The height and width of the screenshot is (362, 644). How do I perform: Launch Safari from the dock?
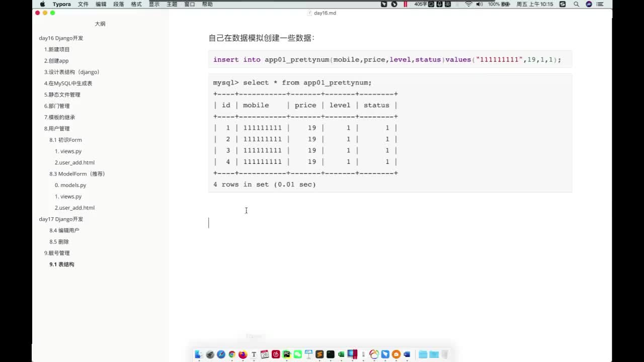coord(221,354)
